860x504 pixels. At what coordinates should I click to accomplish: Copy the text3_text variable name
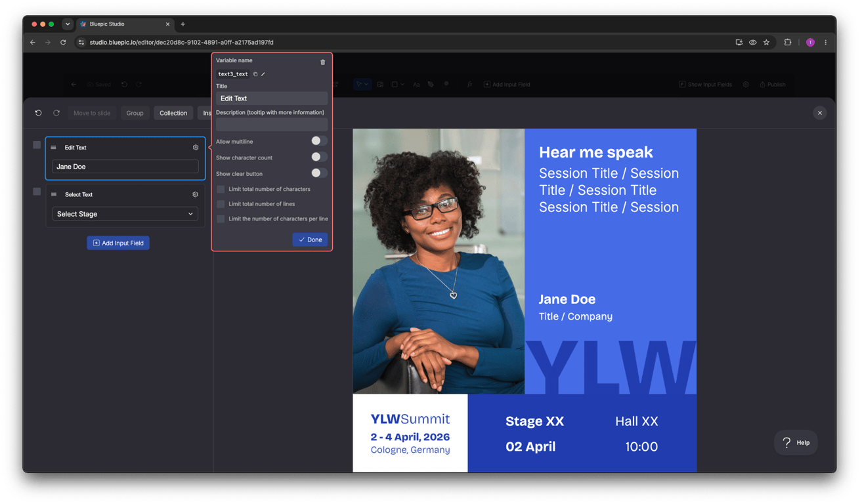[x=255, y=74]
